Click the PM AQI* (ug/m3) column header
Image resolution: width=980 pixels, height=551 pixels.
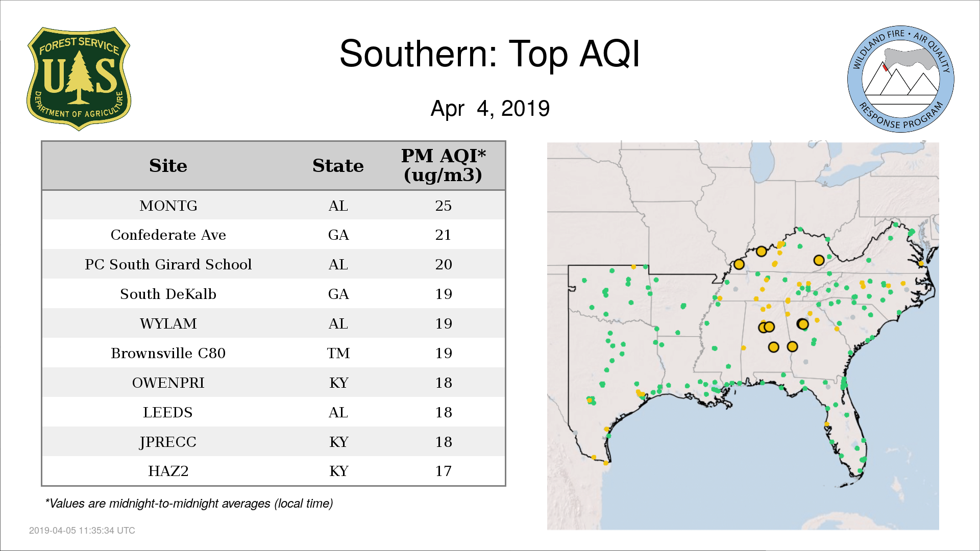coord(443,165)
